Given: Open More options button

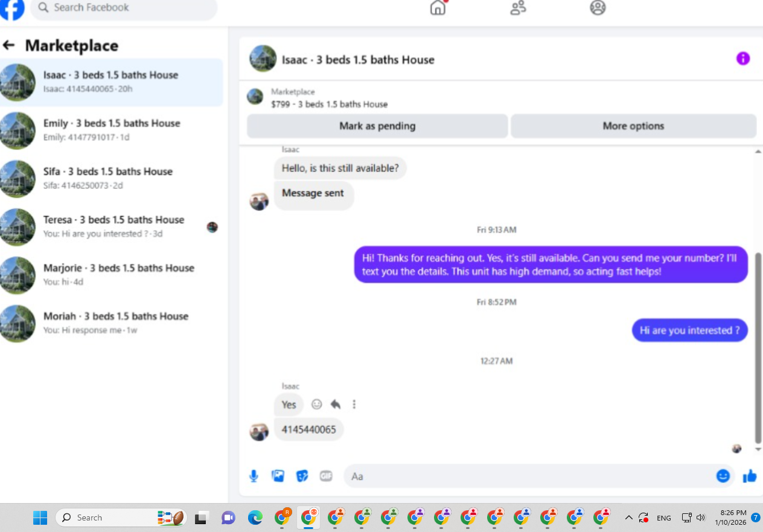Looking at the screenshot, I should coord(633,126).
